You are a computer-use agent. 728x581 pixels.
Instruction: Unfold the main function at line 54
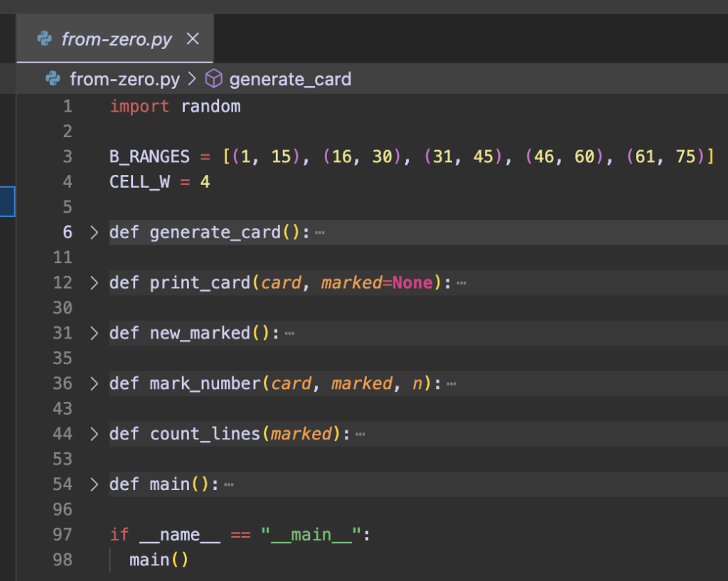click(94, 485)
